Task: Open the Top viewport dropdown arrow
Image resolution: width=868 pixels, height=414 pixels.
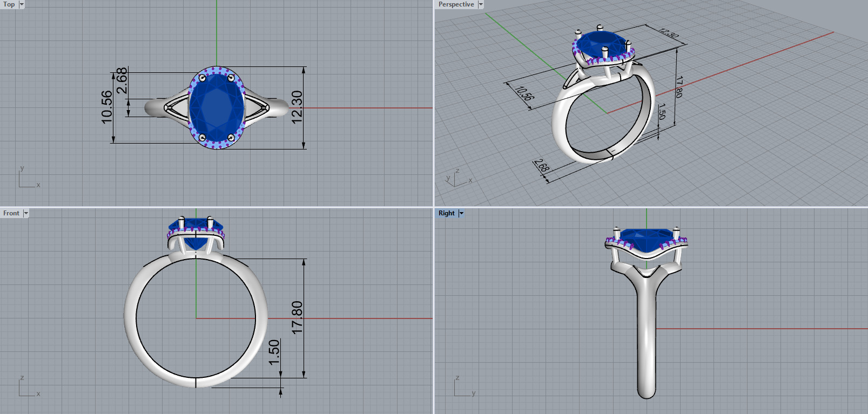Action: tap(22, 4)
